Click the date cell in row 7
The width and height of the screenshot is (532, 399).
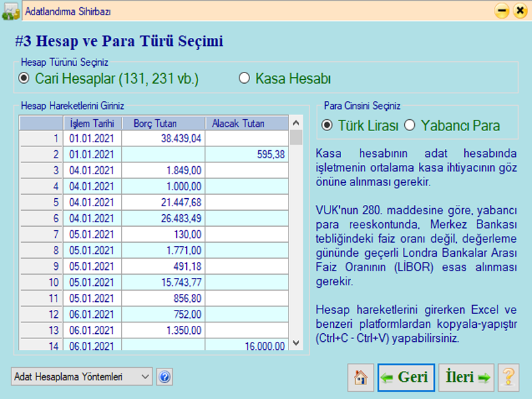92,234
